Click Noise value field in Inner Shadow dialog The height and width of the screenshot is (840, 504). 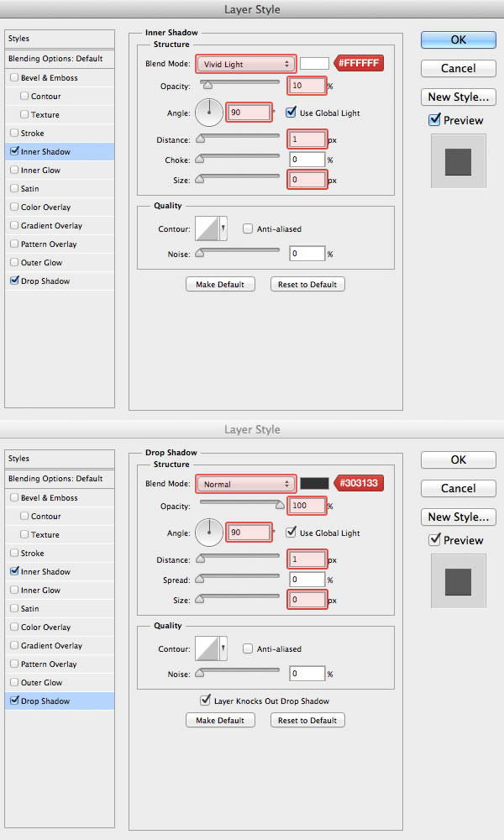coord(307,254)
